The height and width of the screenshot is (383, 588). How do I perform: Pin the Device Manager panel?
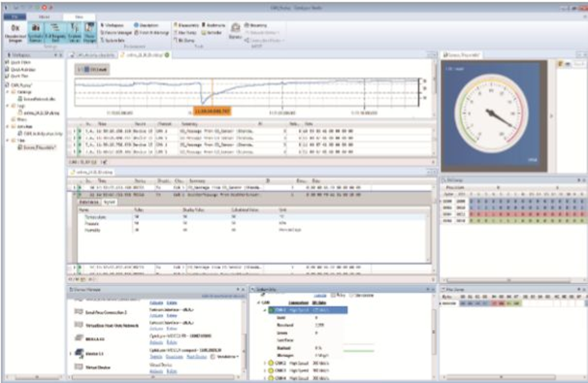[238, 290]
